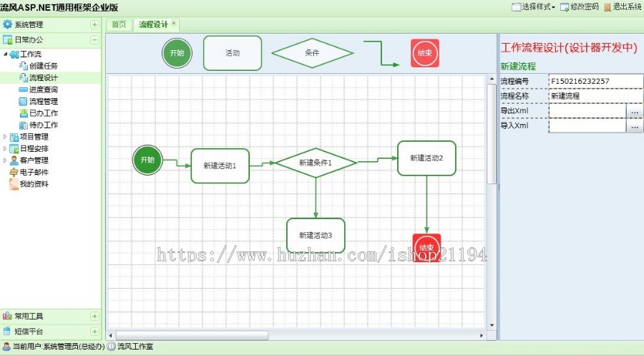This screenshot has height=356, width=644.
Task: Click the 进度查询 item icon
Action: tap(24, 90)
